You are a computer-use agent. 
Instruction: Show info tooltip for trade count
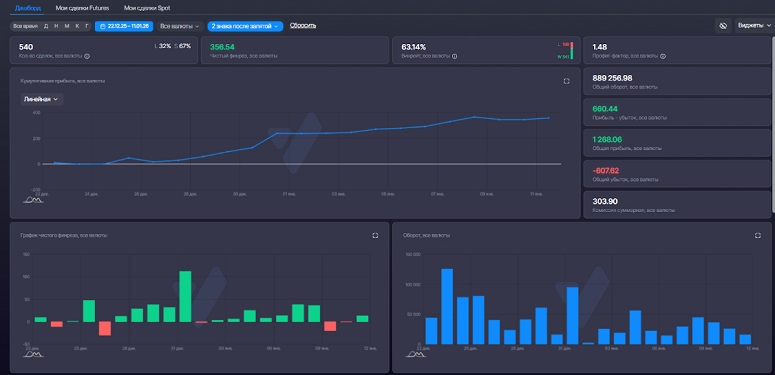click(x=87, y=56)
